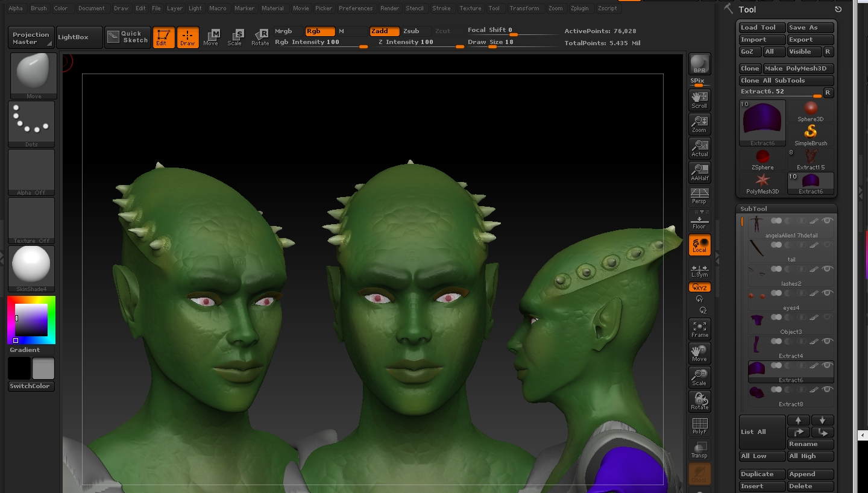
Task: Click the Scroll canvas navigation icon
Action: 699,100
